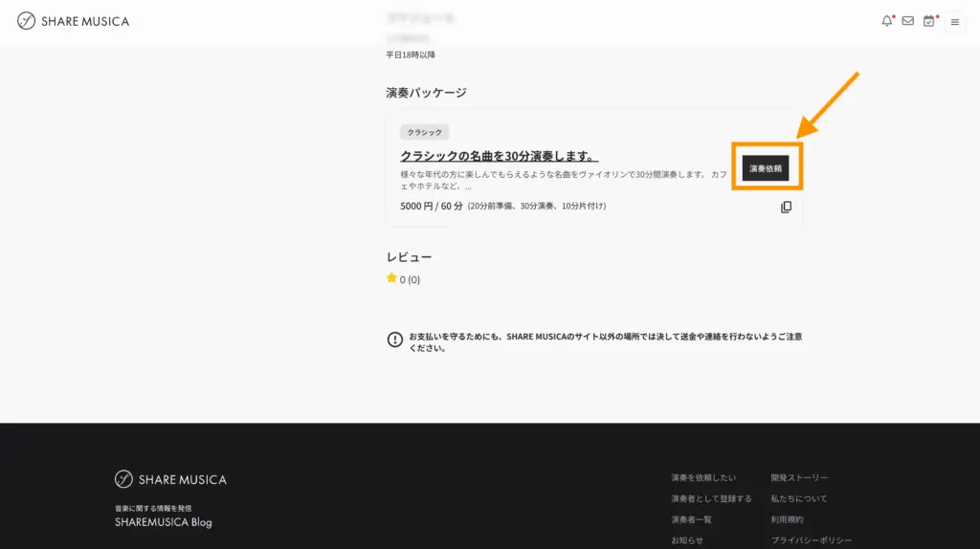Click the copy icon on the package card
980x549 pixels.
point(786,207)
